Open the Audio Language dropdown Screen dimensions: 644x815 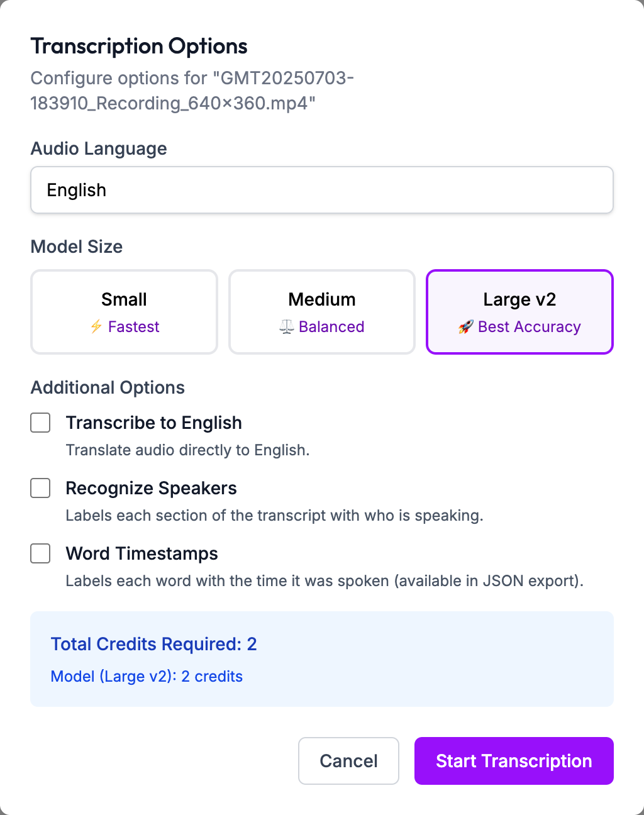(x=322, y=190)
